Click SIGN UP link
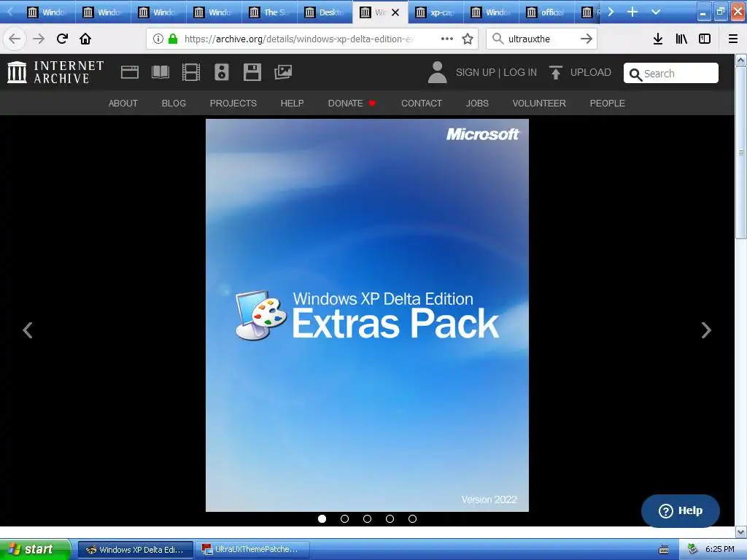Image resolution: width=747 pixels, height=560 pixels. (x=476, y=72)
